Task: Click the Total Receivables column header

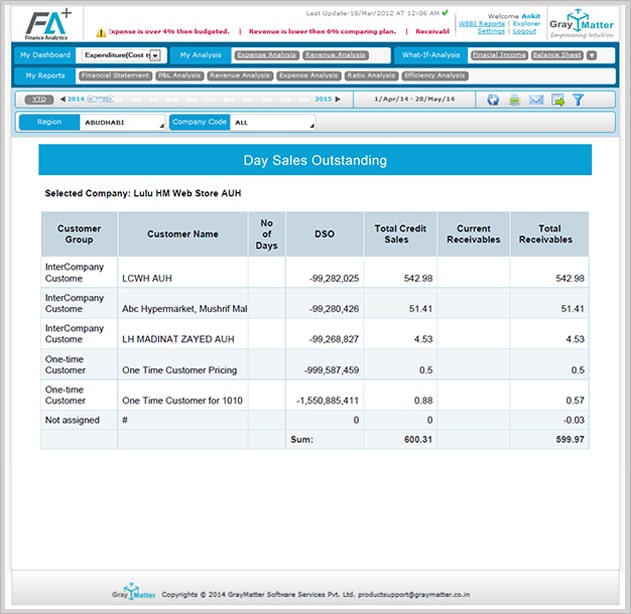Action: (549, 234)
